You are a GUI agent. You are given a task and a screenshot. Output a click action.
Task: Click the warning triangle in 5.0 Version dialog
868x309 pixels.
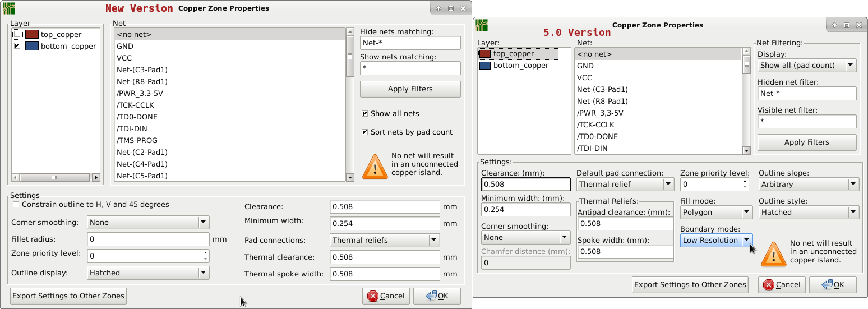[773, 254]
